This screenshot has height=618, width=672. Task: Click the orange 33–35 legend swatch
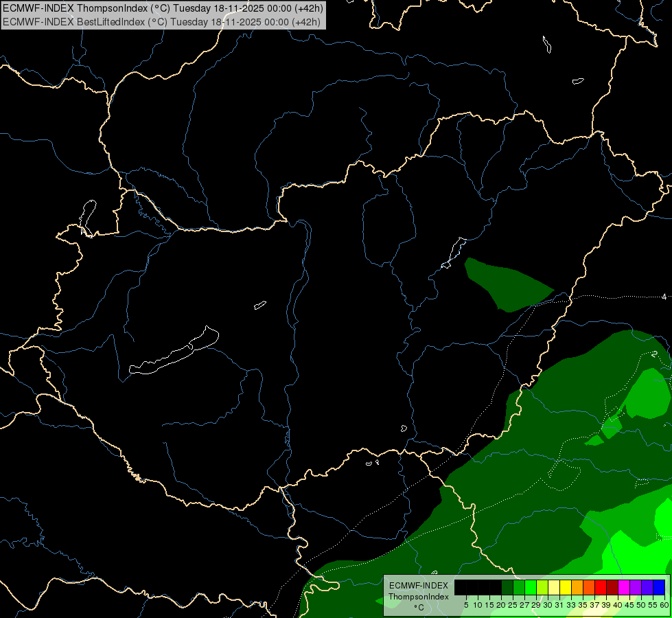[x=577, y=587]
